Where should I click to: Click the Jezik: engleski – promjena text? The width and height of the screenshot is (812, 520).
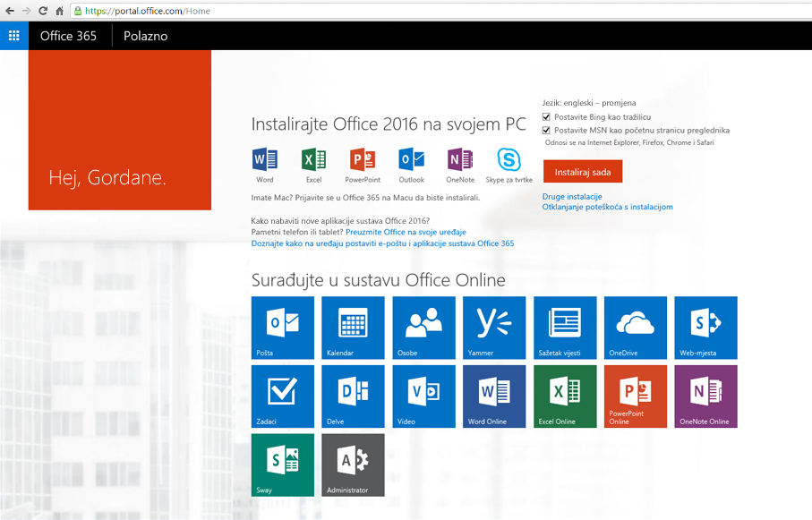[589, 103]
